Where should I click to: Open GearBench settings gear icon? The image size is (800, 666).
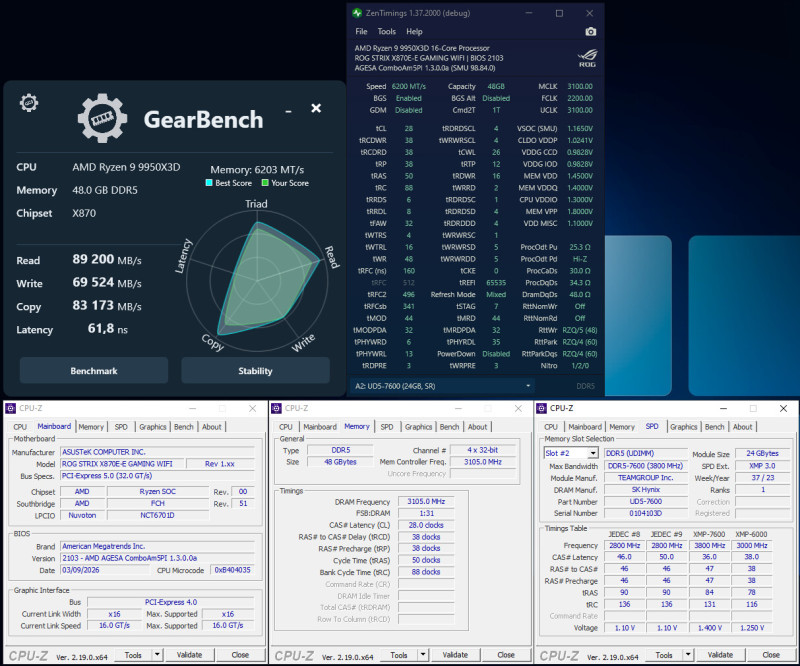(29, 103)
